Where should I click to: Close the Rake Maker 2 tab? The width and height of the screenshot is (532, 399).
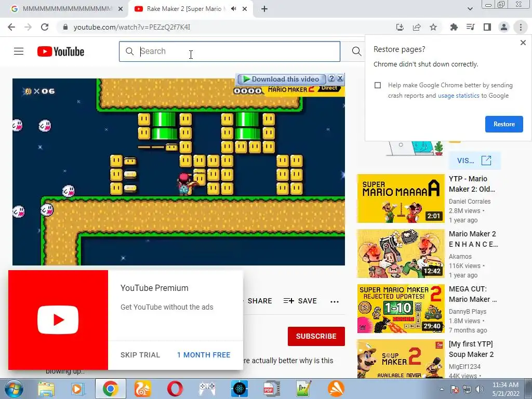pos(245,9)
